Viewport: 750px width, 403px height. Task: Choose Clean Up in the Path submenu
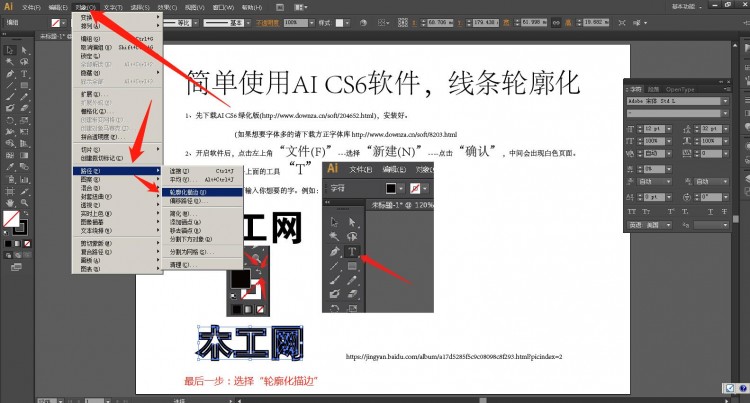point(202,264)
